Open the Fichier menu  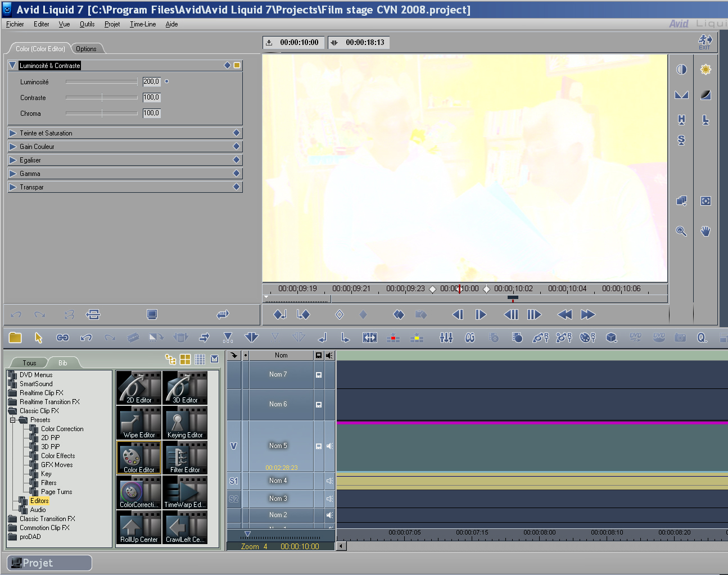(15, 24)
